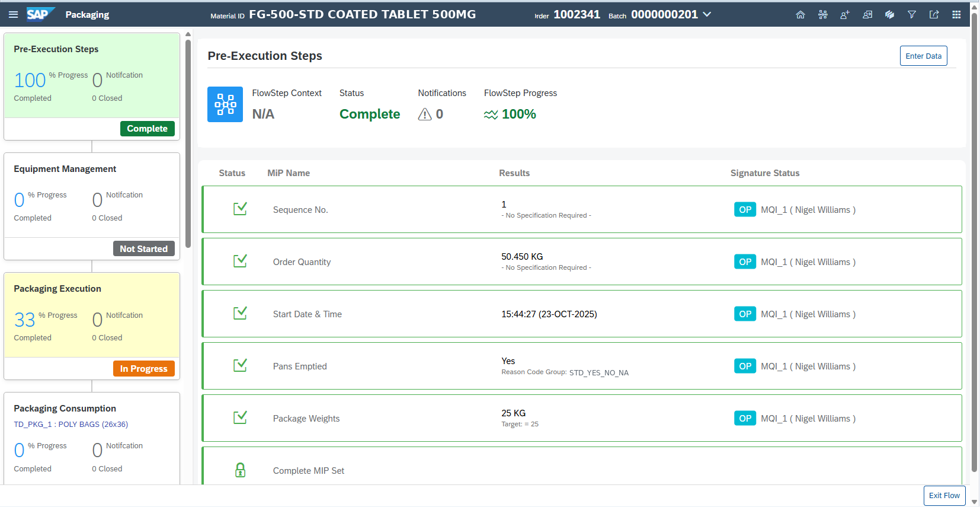The height and width of the screenshot is (507, 980).
Task: Select the Pre-Execution Steps flow card
Action: click(92, 87)
